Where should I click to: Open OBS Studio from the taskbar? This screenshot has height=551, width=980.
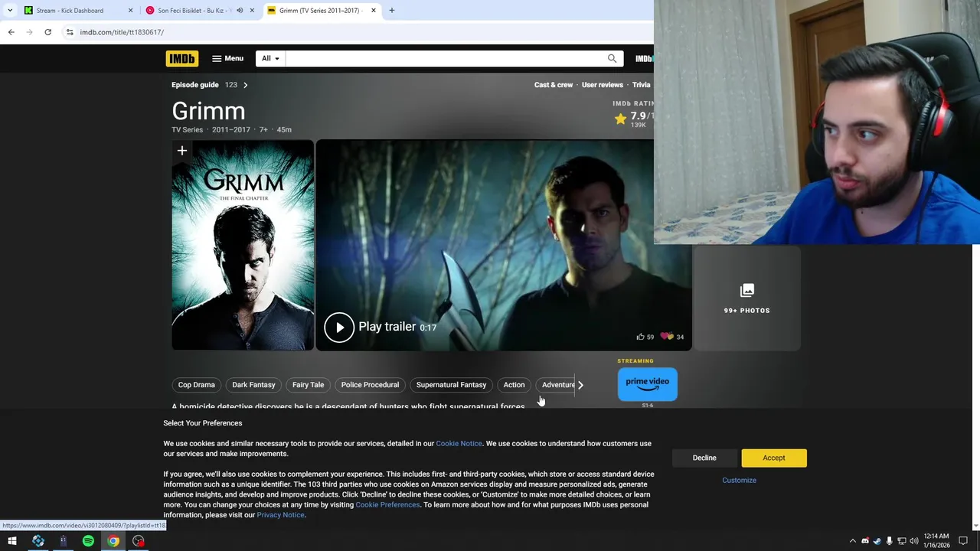point(139,541)
